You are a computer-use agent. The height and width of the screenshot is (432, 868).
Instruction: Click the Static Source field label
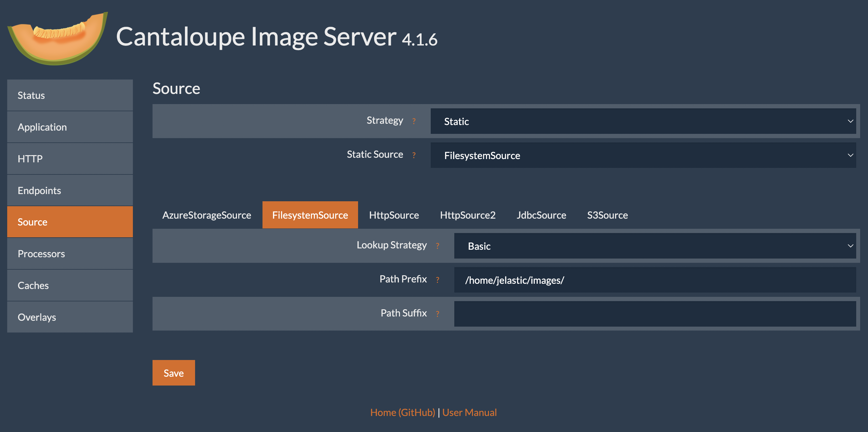(375, 154)
